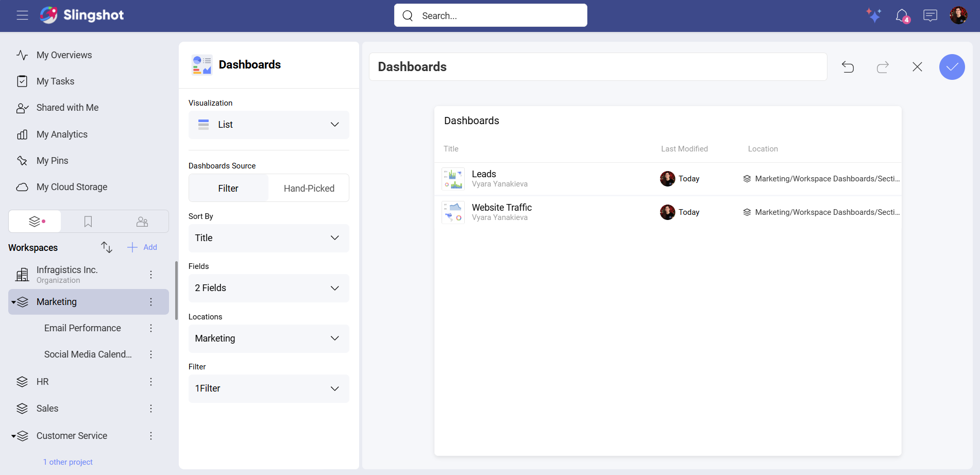This screenshot has height=475, width=980.
Task: Open My Cloud Storage
Action: tap(72, 186)
